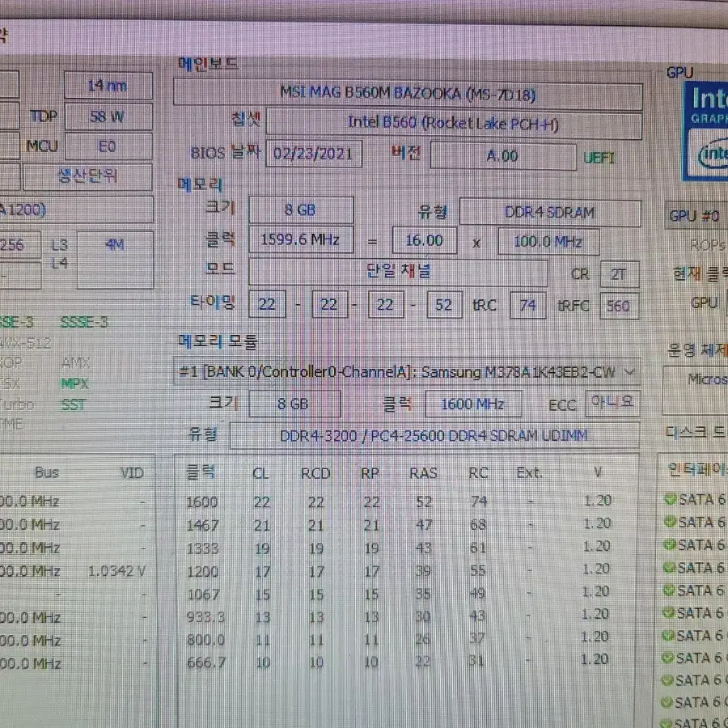Select the GPU #0 selector

pos(696,215)
